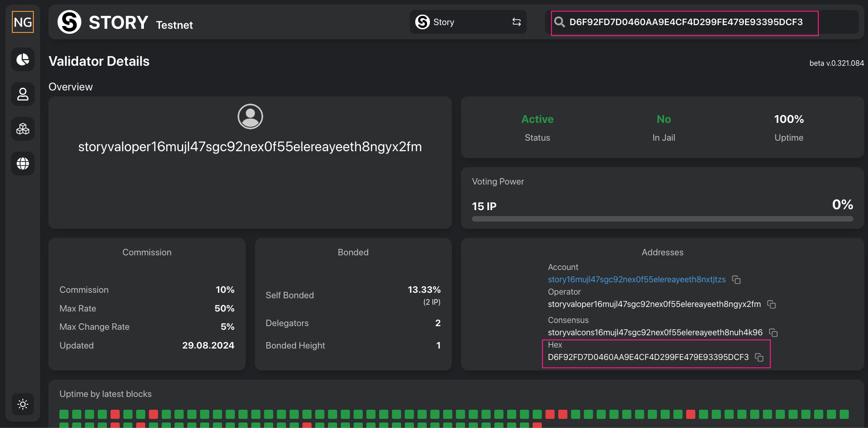Open the validators person icon
This screenshot has height=428, width=868.
pyautogui.click(x=23, y=94)
